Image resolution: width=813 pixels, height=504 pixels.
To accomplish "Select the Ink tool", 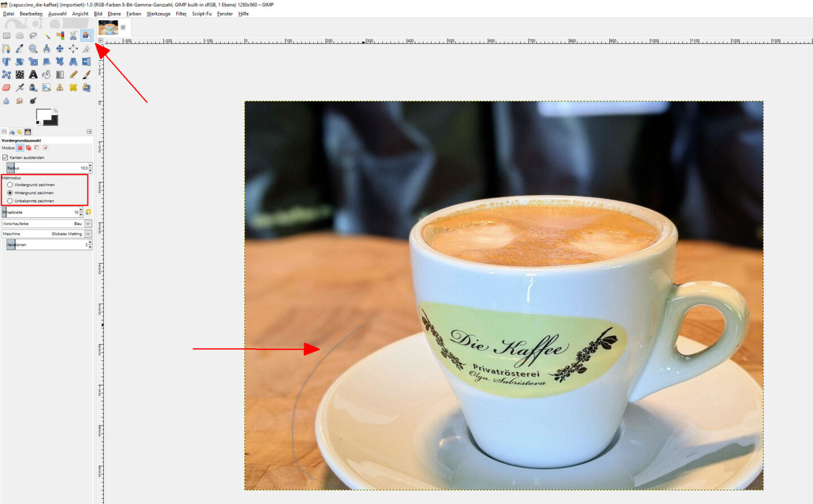I will pos(33,87).
